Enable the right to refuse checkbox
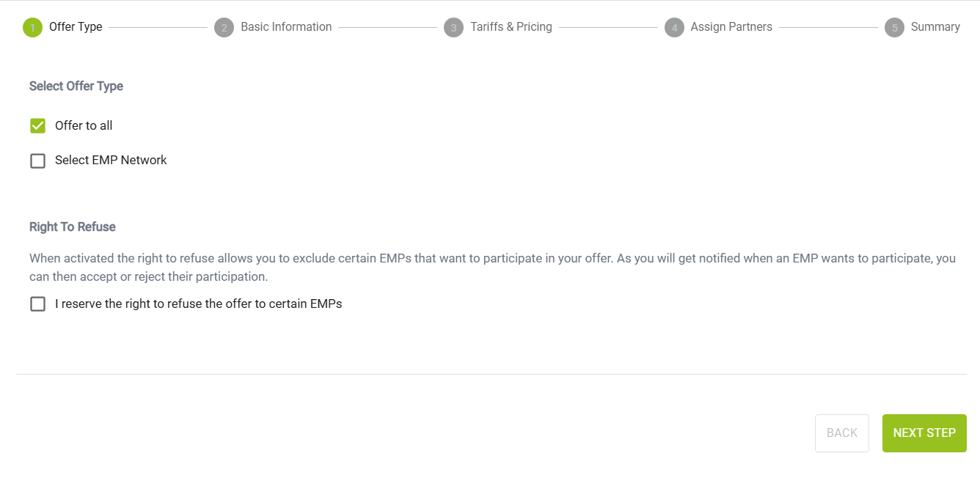 [x=37, y=304]
